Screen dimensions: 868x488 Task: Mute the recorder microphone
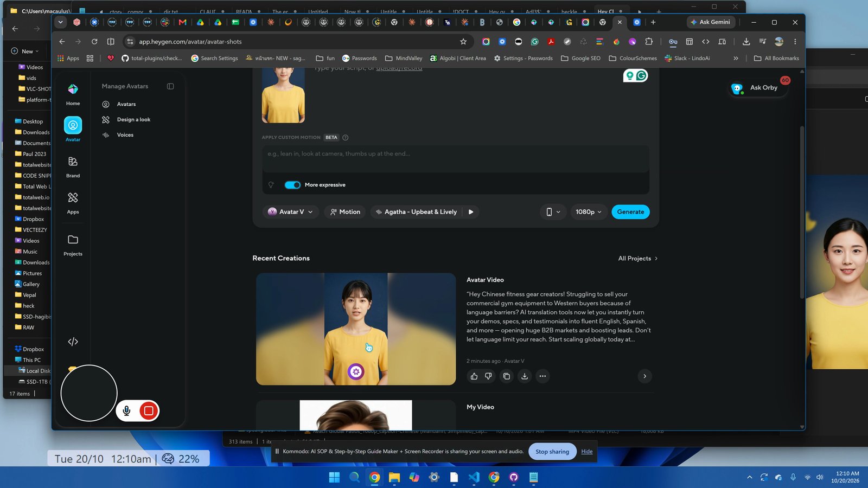pyautogui.click(x=126, y=411)
